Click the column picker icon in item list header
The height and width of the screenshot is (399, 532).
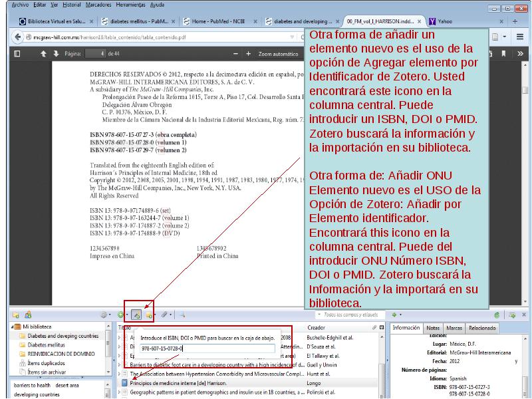coord(382,327)
